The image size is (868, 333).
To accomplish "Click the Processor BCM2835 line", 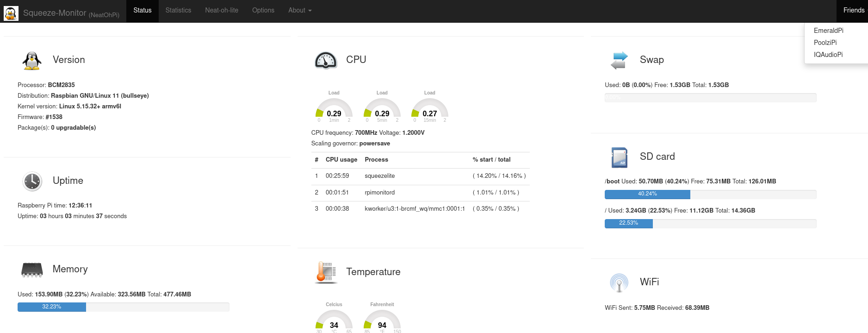I will (x=46, y=85).
